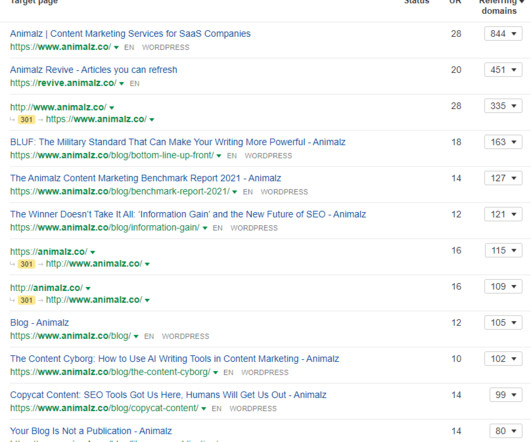Visit the-content-cyborg blog URL link
531x442 pixels.
click(110, 372)
